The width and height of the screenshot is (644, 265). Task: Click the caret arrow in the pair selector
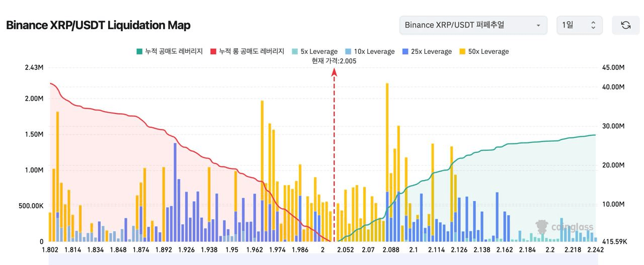tap(538, 25)
